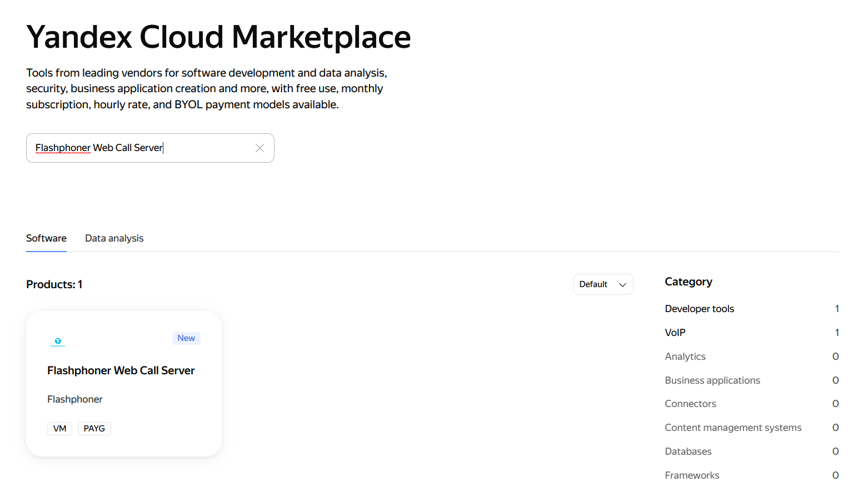Switch to the Software tab
The image size is (868, 482).
tap(46, 238)
